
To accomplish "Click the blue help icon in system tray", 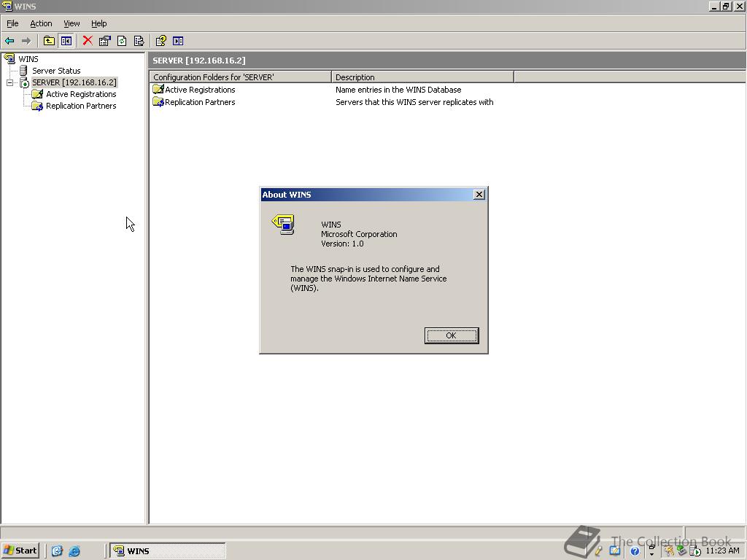I will [635, 551].
